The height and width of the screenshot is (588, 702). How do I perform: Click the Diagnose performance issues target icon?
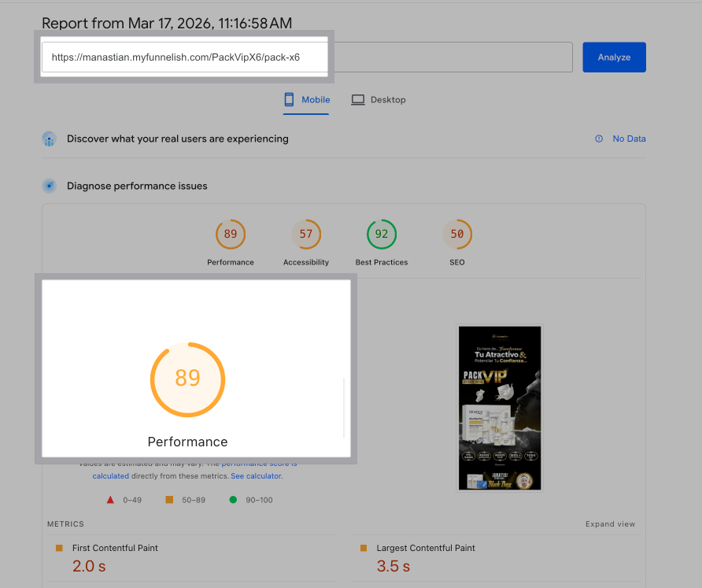49,187
